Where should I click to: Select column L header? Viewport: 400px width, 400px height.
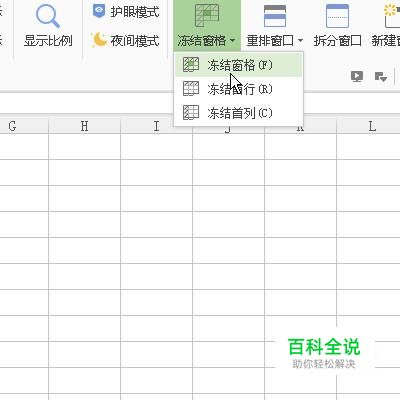[368, 126]
